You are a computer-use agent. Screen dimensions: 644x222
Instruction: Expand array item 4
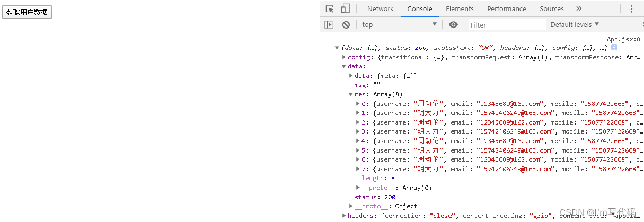(x=358, y=141)
